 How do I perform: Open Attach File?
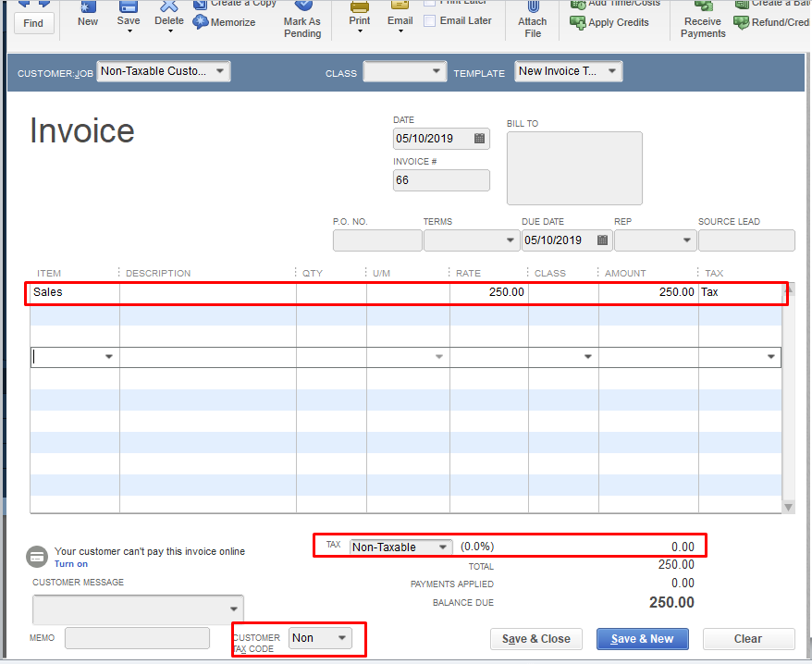[x=532, y=20]
